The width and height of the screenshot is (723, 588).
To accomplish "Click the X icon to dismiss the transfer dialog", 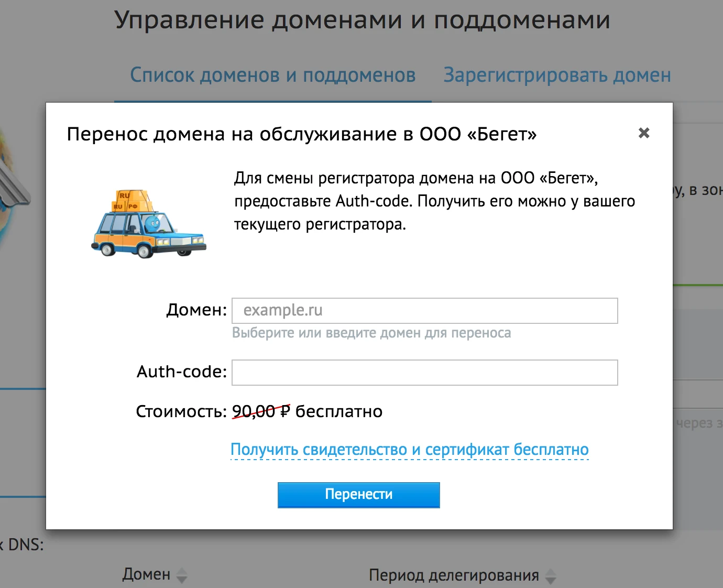I will [644, 133].
